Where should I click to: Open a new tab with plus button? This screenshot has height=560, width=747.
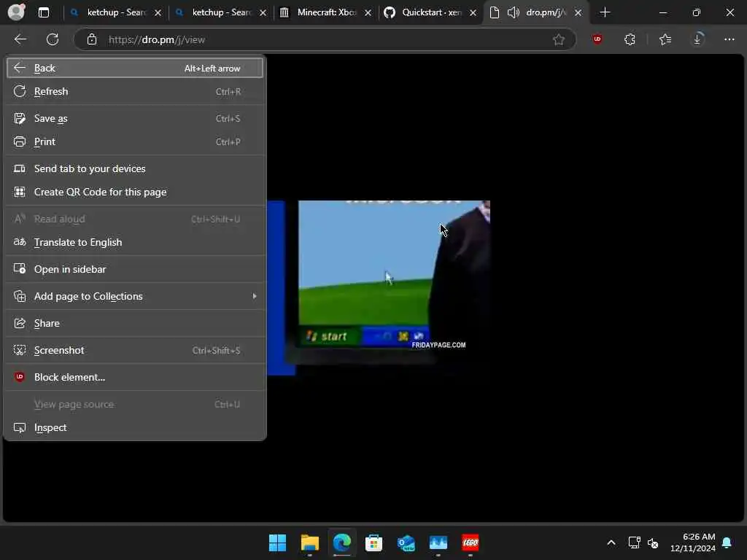click(x=605, y=12)
